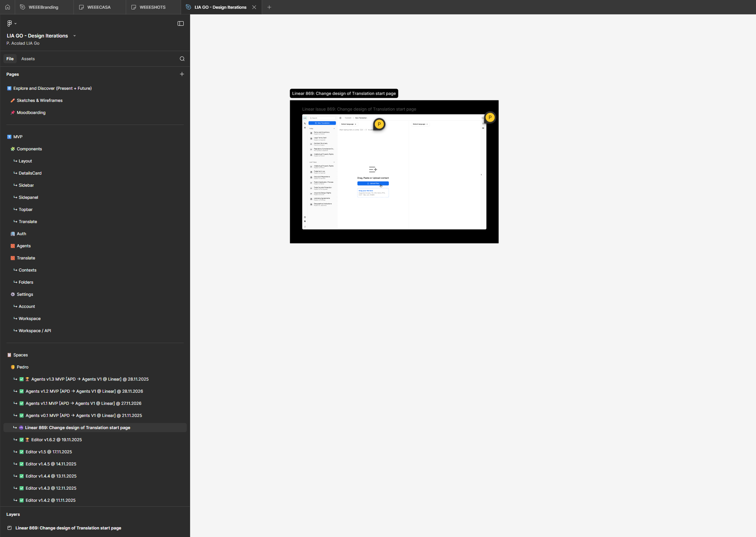
Task: Click the yellow P comment pin on translation frame
Action: pyautogui.click(x=379, y=124)
